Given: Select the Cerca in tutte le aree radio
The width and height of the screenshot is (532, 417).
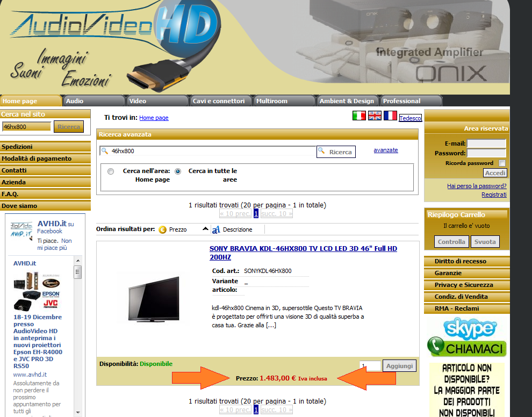Looking at the screenshot, I should (178, 171).
